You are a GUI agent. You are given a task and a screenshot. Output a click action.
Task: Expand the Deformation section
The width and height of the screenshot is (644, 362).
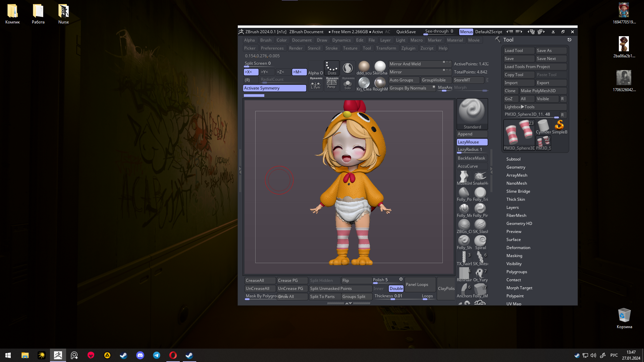[518, 248]
